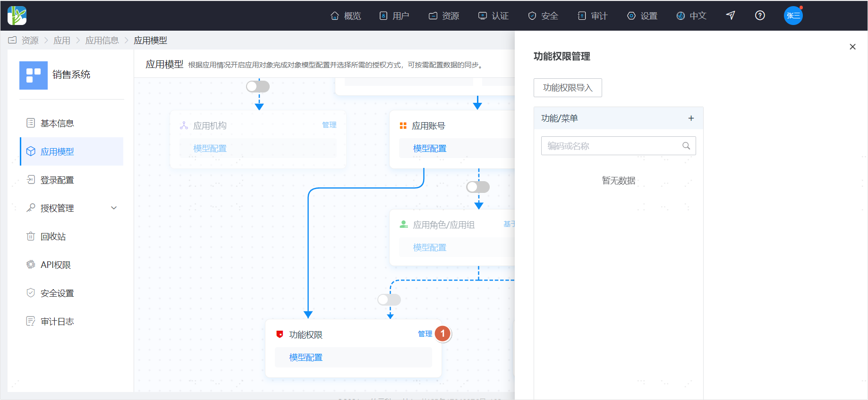Click the 应用账号 grid icon

tap(403, 125)
